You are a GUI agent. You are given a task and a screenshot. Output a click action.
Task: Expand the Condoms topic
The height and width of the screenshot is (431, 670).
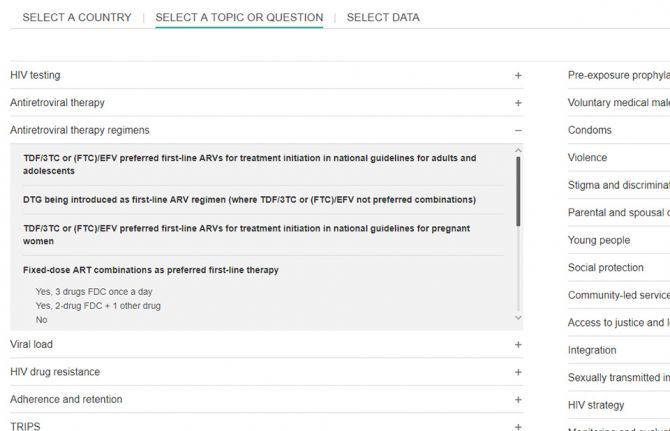click(x=590, y=130)
